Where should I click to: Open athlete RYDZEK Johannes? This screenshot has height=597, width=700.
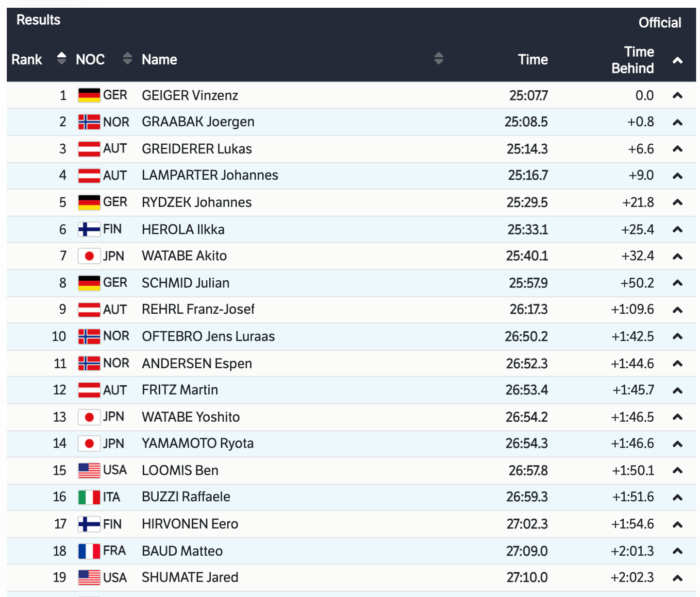pyautogui.click(x=197, y=202)
